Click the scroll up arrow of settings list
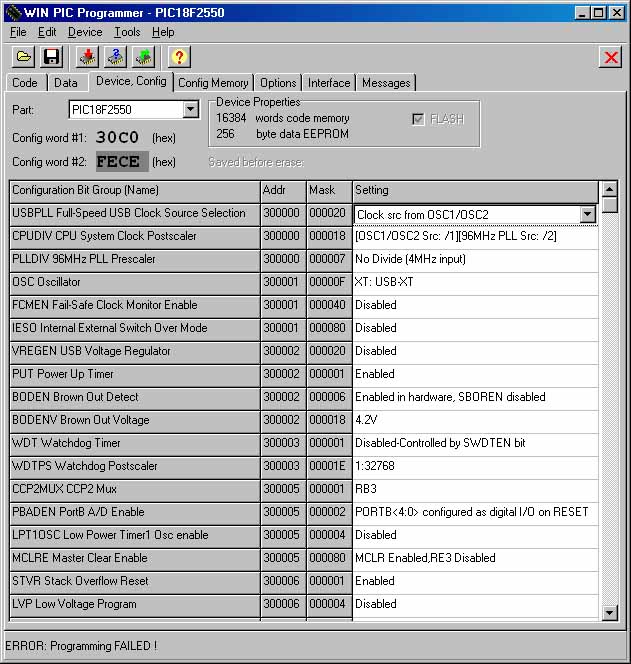 609,189
